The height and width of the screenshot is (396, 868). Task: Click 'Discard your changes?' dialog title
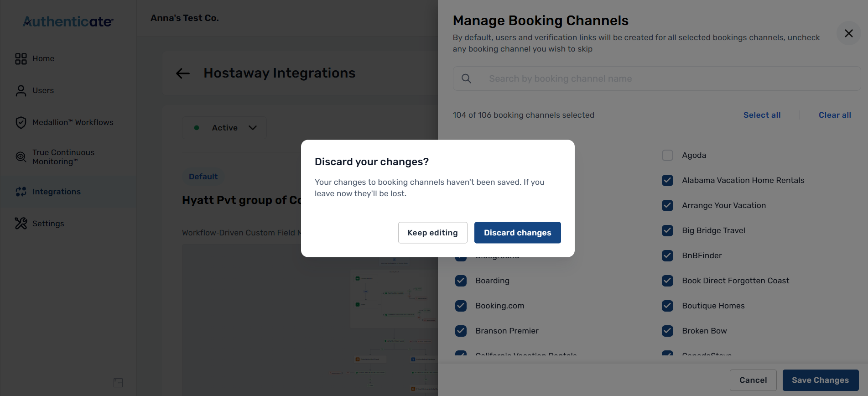click(x=372, y=162)
